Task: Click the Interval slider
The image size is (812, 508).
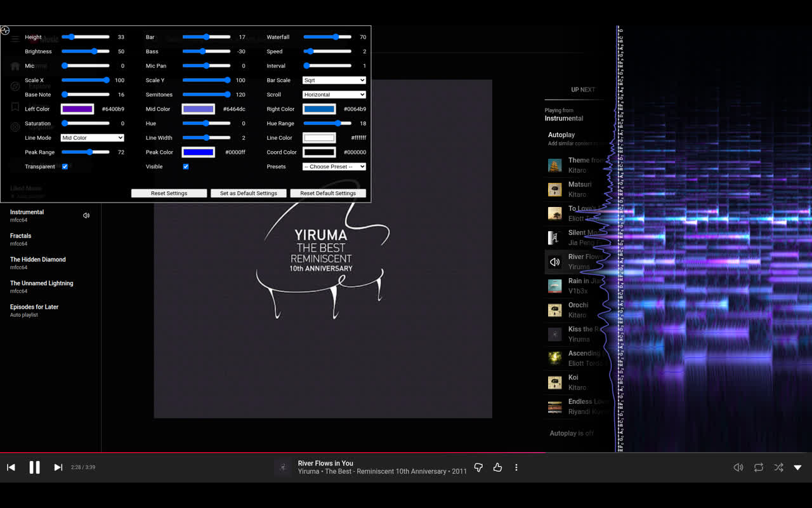Action: (x=327, y=66)
